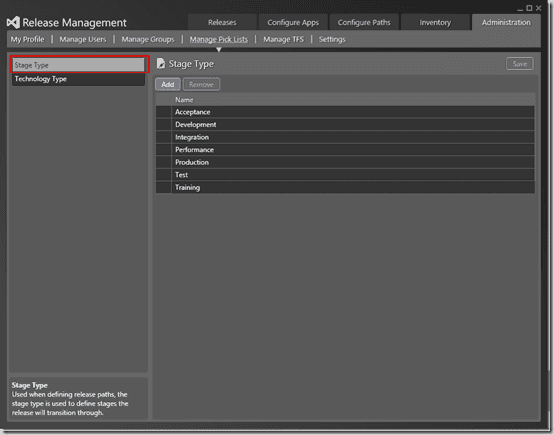The height and width of the screenshot is (435, 554).
Task: Select the Stage Type pick list
Action: pos(78,65)
